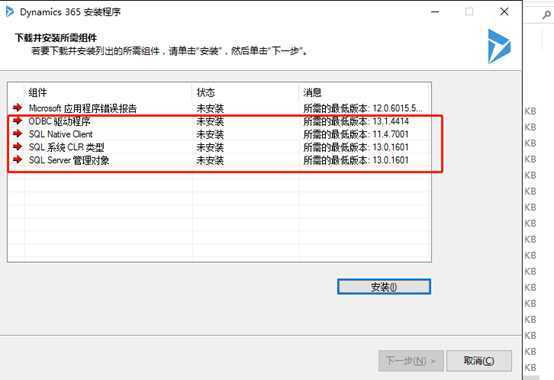Select the ODBC 驱动程序 component row

[219, 121]
